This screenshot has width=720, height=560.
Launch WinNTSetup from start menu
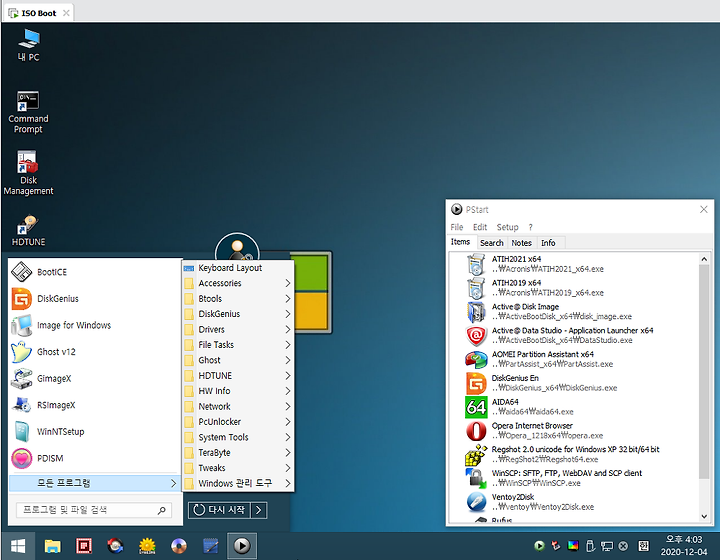[95, 431]
